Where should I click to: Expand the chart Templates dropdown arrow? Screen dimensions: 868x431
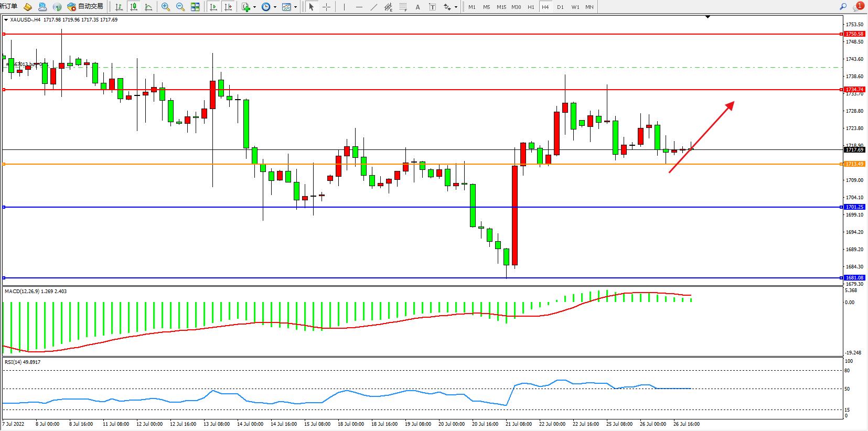point(295,7)
